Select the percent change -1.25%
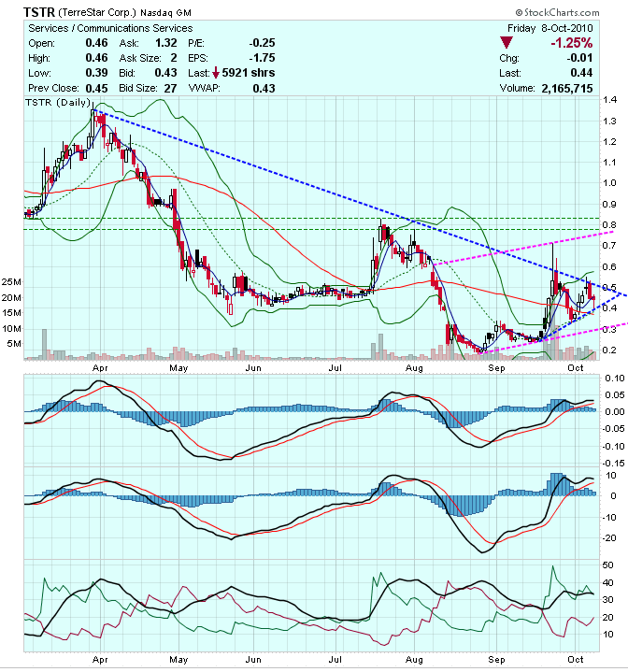This screenshot has width=628, height=672. (x=571, y=43)
